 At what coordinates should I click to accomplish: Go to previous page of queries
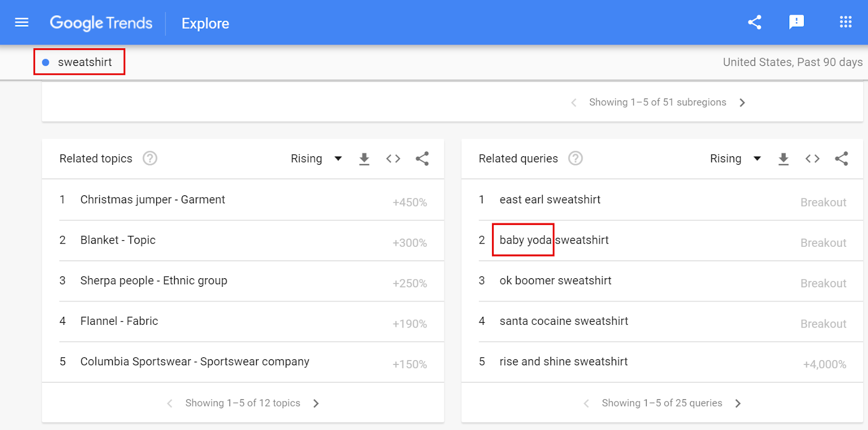(586, 403)
